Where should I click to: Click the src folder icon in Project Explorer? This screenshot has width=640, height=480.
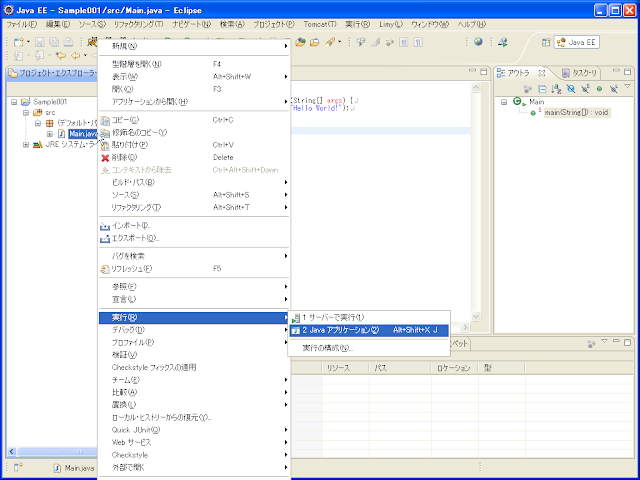38,113
